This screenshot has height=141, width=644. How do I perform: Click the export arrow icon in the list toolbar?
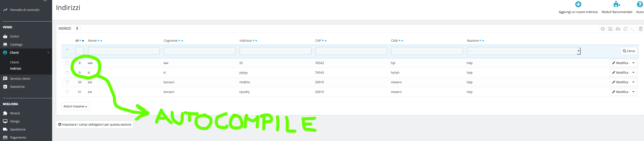click(x=610, y=29)
